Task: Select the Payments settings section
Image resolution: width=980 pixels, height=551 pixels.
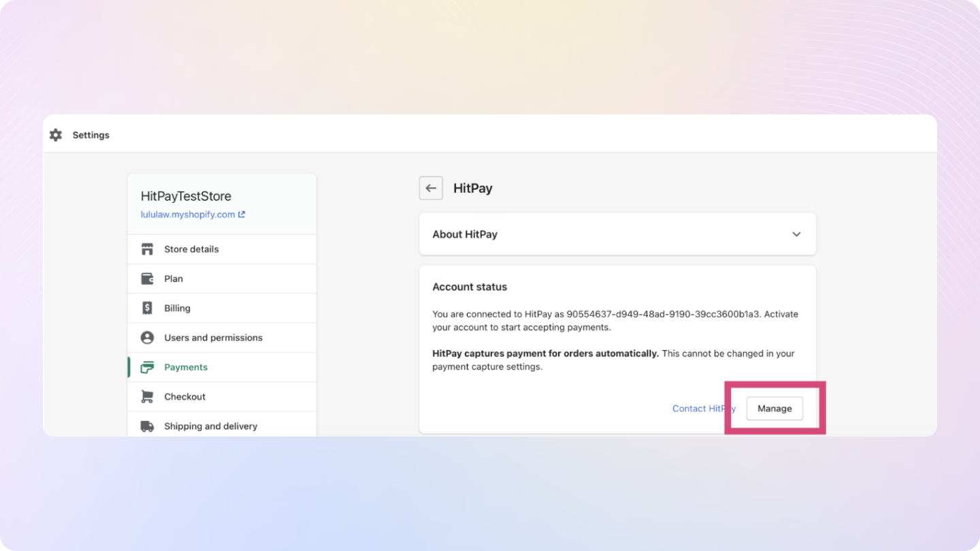Action: click(x=222, y=367)
